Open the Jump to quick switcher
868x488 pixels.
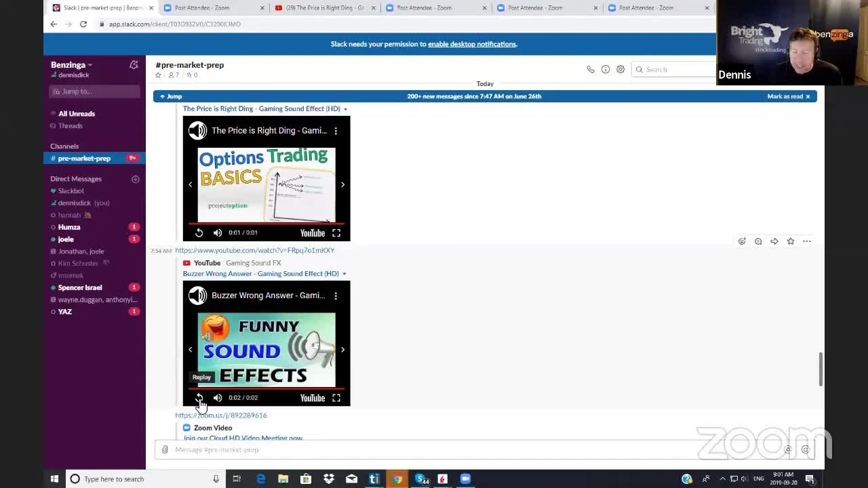pyautogui.click(x=94, y=91)
